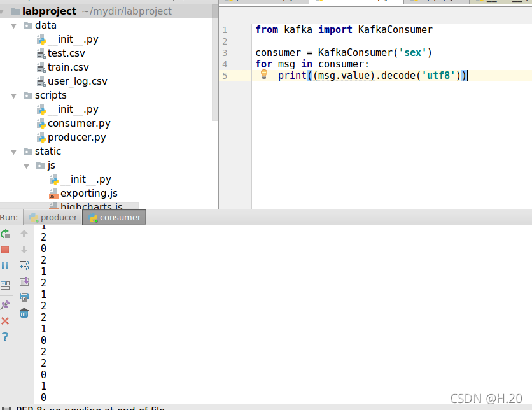Pin the Run tab

(5, 304)
